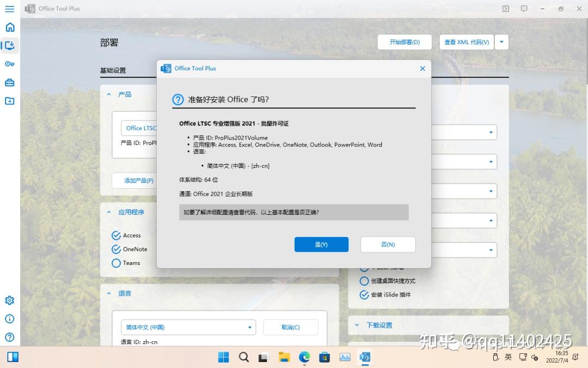This screenshot has height=368, width=588.
Task: Open the Activation key icon in sidebar
Action: point(9,64)
